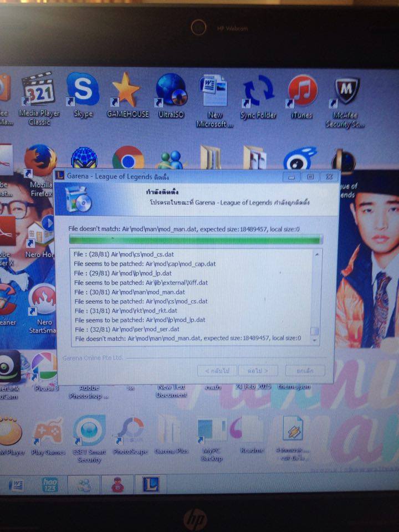Launch Skype from the desktop

pos(83,95)
